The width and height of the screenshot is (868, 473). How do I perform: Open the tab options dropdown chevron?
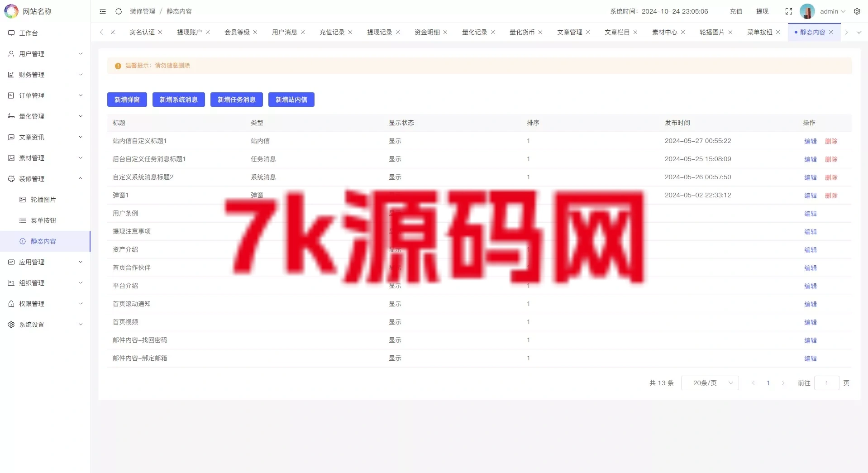[x=859, y=32]
